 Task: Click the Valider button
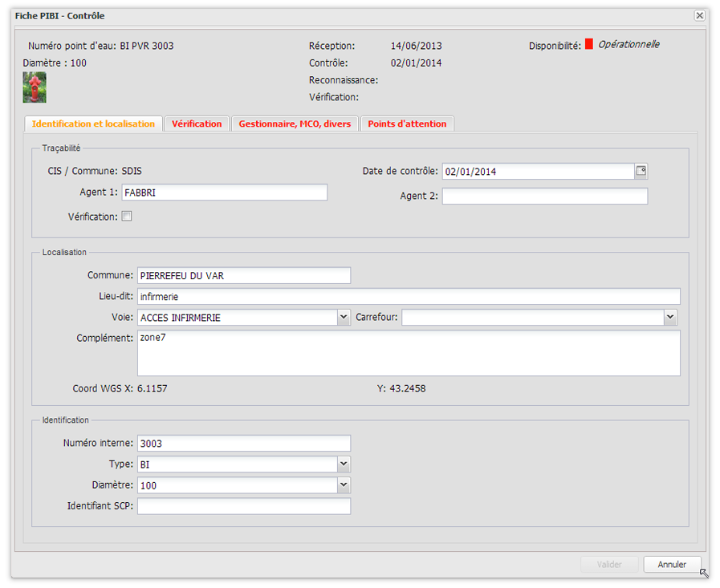tap(609, 564)
